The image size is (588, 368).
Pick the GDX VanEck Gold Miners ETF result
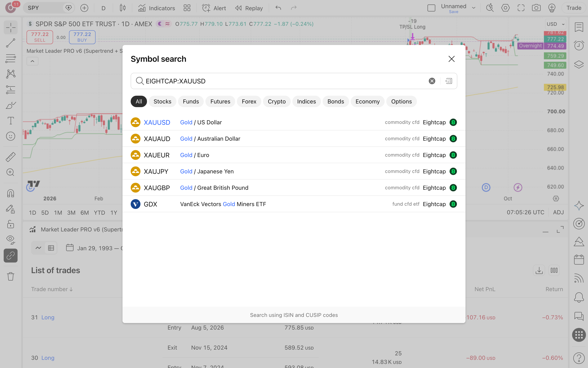(294, 204)
